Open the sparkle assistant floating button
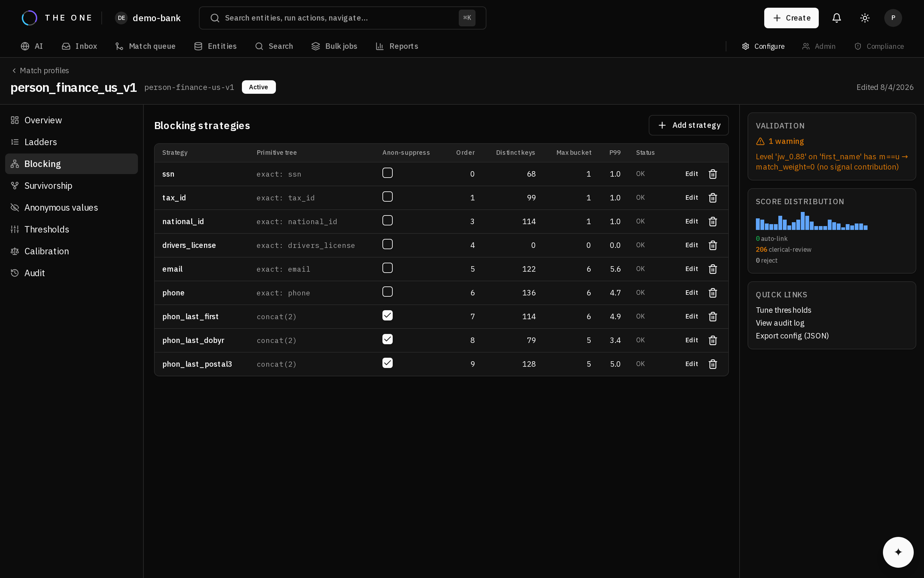 pyautogui.click(x=898, y=552)
